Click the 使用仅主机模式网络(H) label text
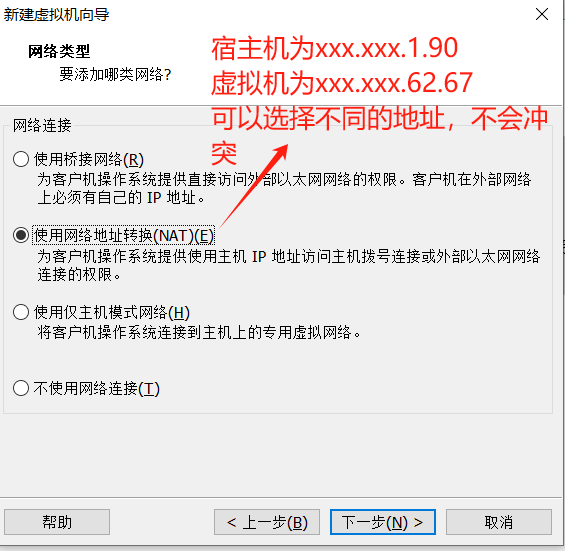 click(112, 312)
